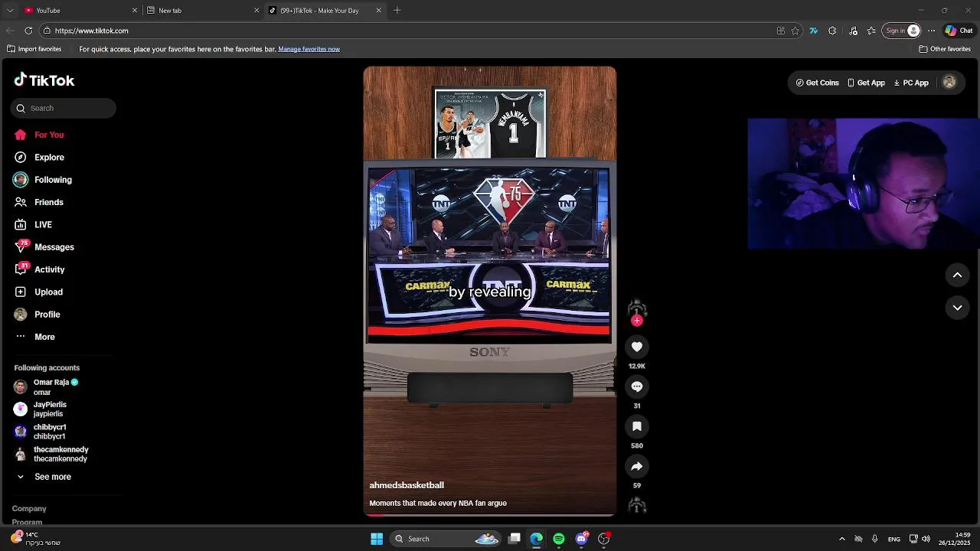
Task: Switch the ENG input language
Action: coord(893,539)
